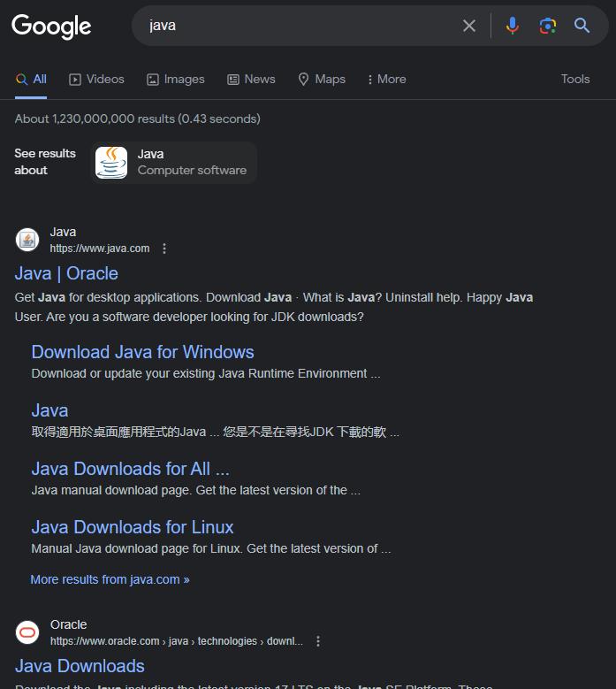616x689 pixels.
Task: Click the Java coffee cup knowledge icon
Action: (x=111, y=163)
